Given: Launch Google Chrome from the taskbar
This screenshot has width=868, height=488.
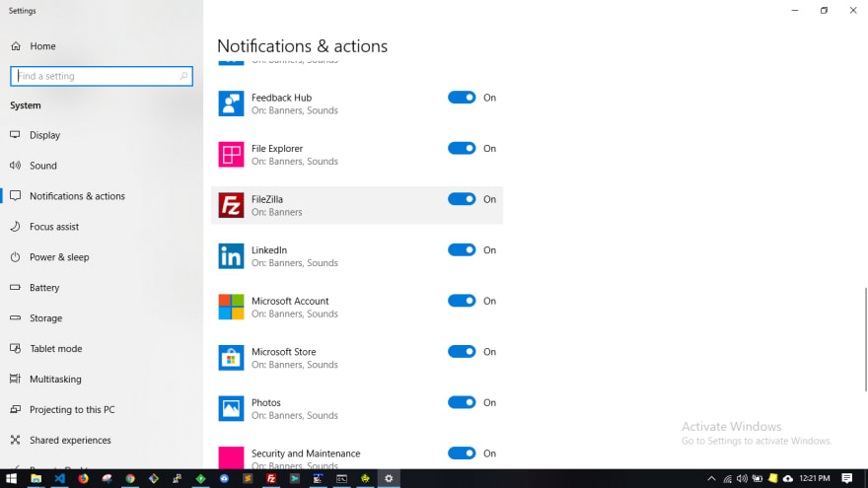Looking at the screenshot, I should (130, 478).
